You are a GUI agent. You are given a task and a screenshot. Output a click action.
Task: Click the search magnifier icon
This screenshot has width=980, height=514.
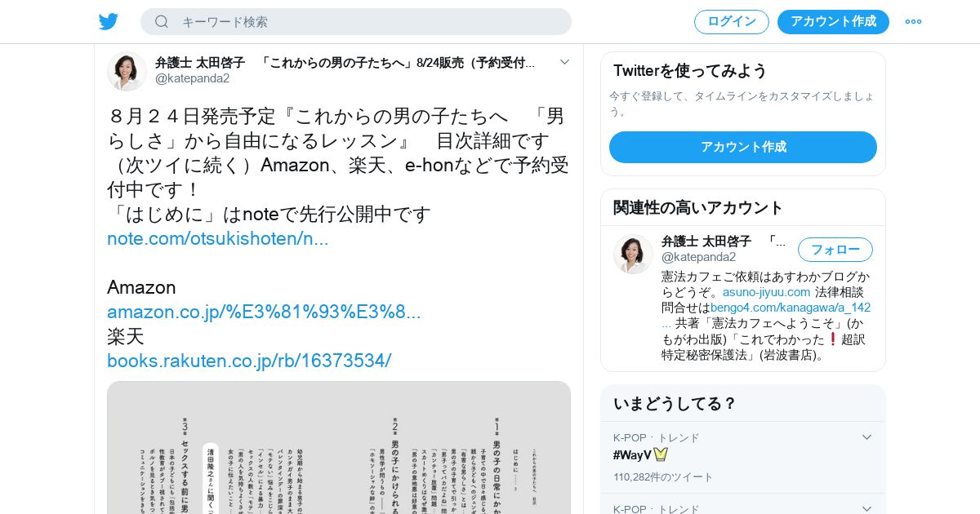tap(162, 22)
